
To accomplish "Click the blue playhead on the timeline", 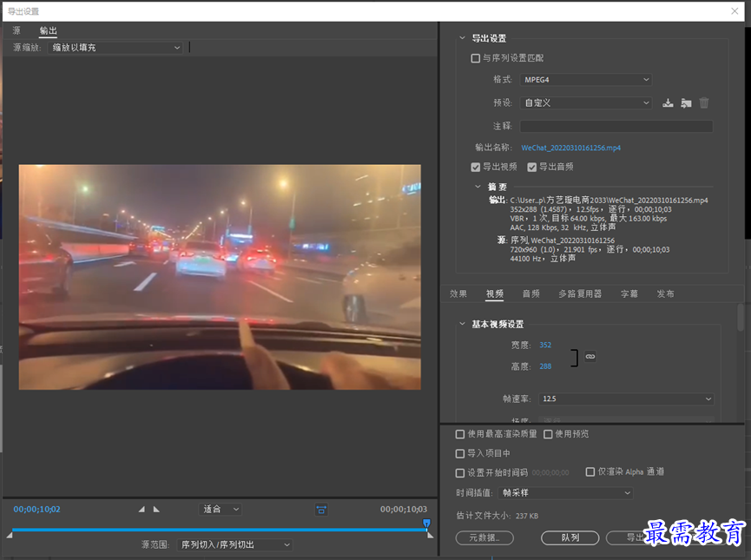I will pyautogui.click(x=426, y=524).
